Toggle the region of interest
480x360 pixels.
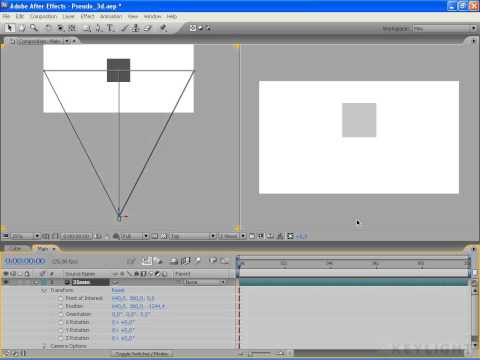[x=155, y=236]
